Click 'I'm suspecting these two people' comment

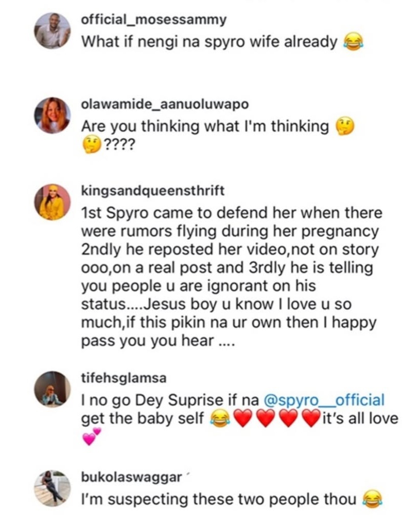(219, 499)
